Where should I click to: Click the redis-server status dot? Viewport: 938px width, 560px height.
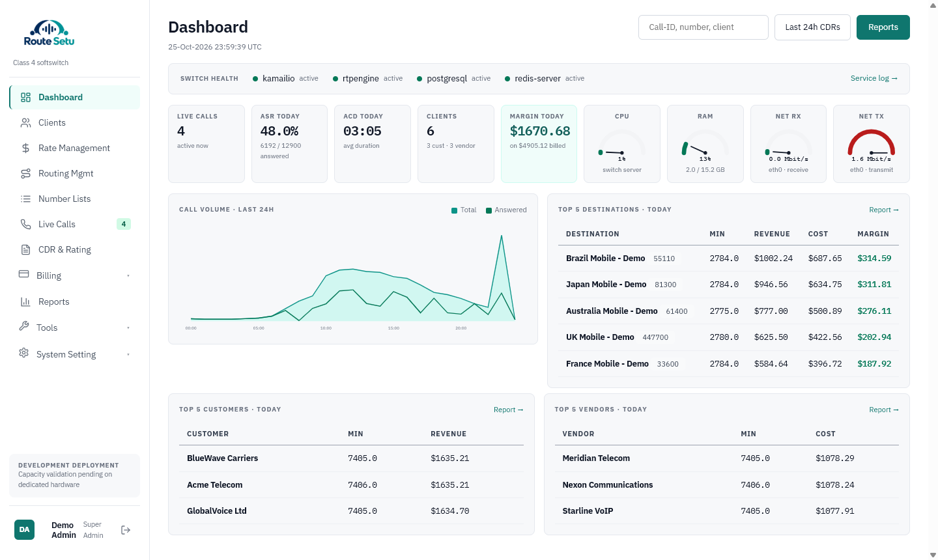click(507, 79)
